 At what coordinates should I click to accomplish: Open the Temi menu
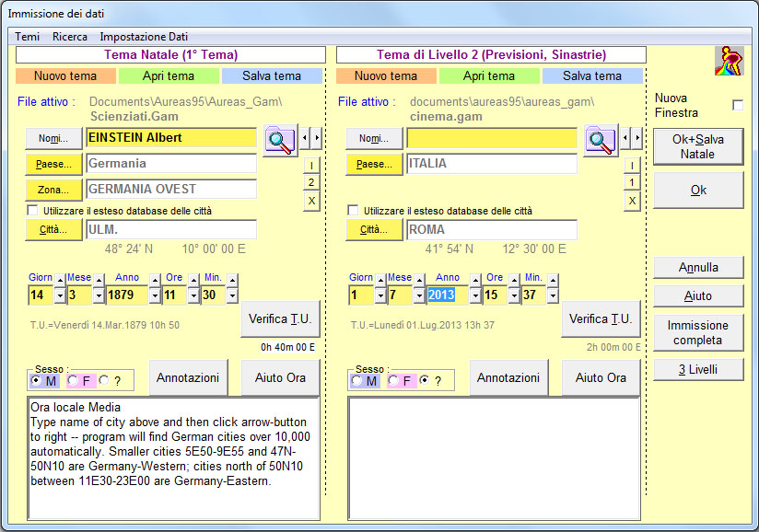(27, 37)
